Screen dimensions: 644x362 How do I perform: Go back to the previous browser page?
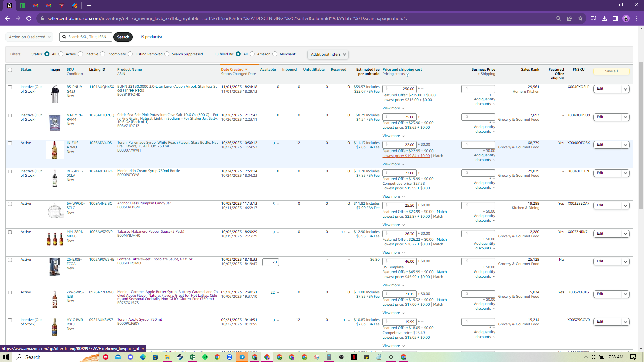click(7, 18)
